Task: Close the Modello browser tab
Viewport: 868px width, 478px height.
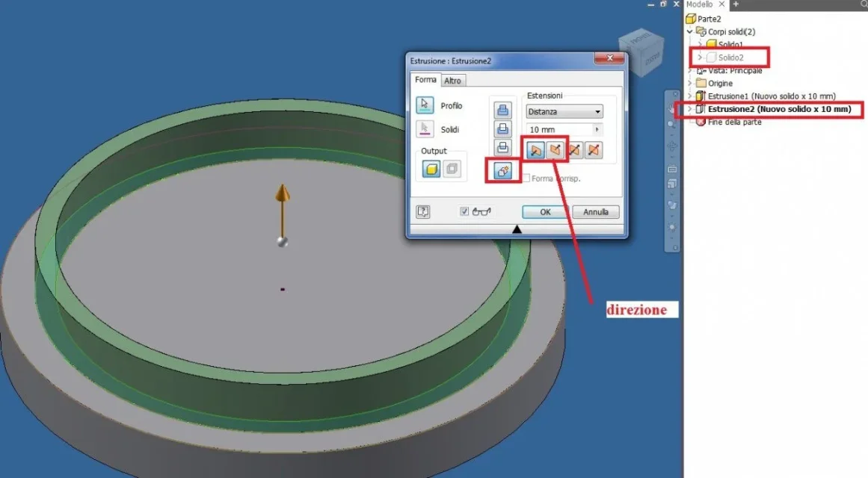Action: click(x=722, y=4)
